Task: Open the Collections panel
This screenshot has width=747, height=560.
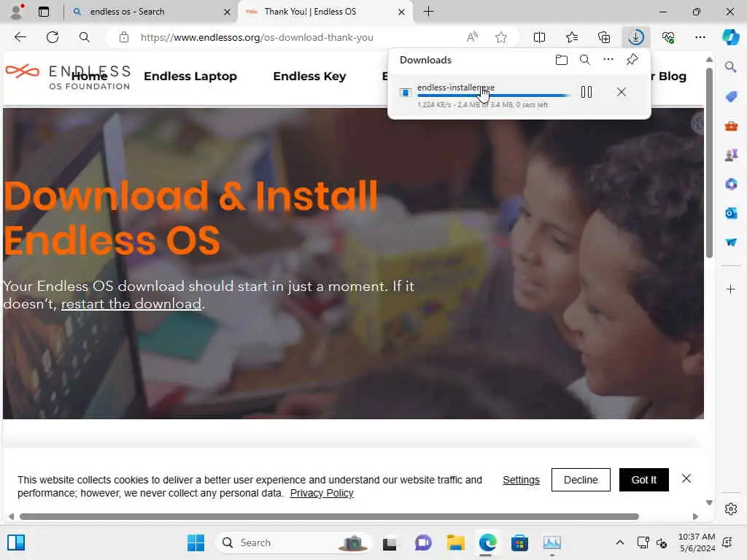Action: [604, 37]
